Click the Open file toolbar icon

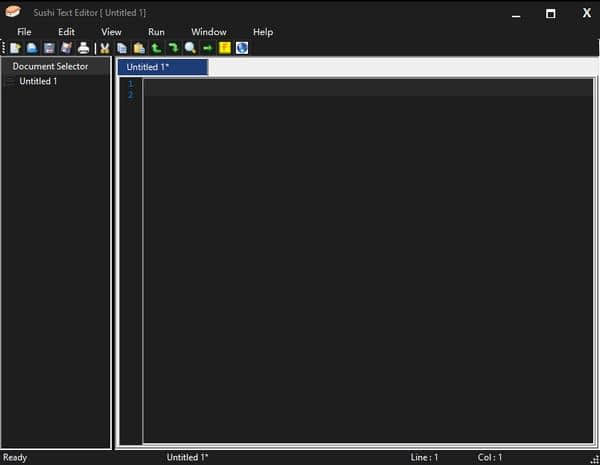point(32,48)
